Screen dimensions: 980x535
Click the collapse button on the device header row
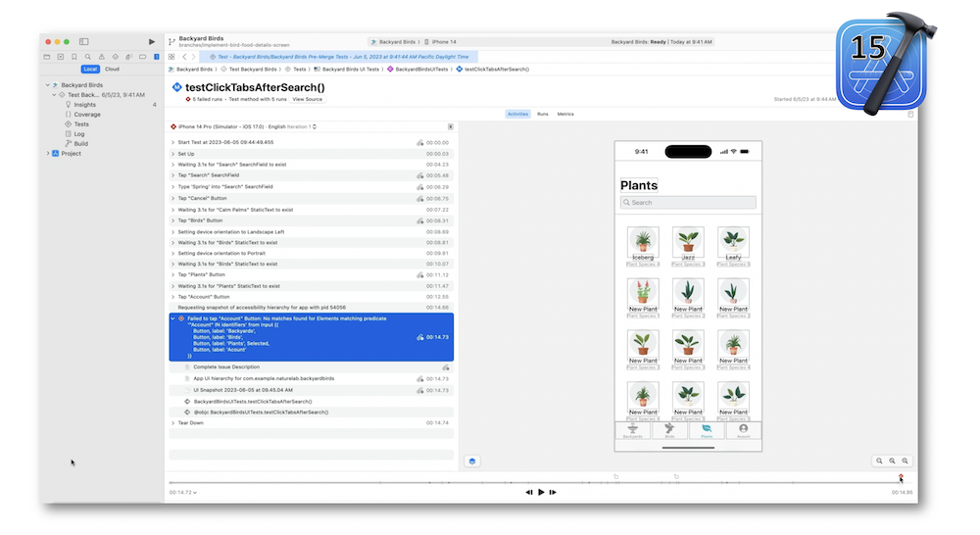point(450,126)
